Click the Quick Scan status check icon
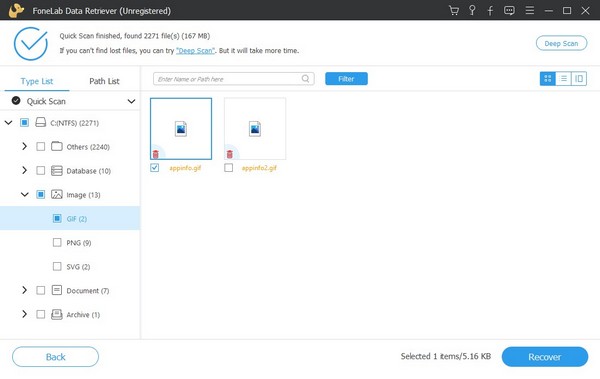600x379 pixels. coord(16,101)
